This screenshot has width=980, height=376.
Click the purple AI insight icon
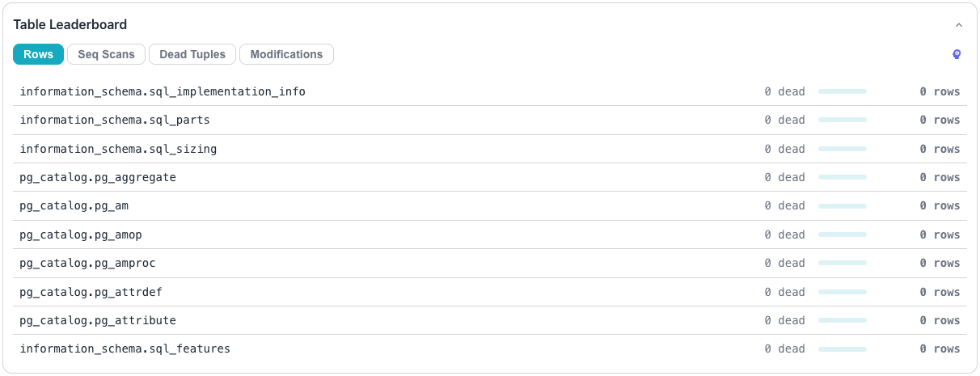(957, 54)
